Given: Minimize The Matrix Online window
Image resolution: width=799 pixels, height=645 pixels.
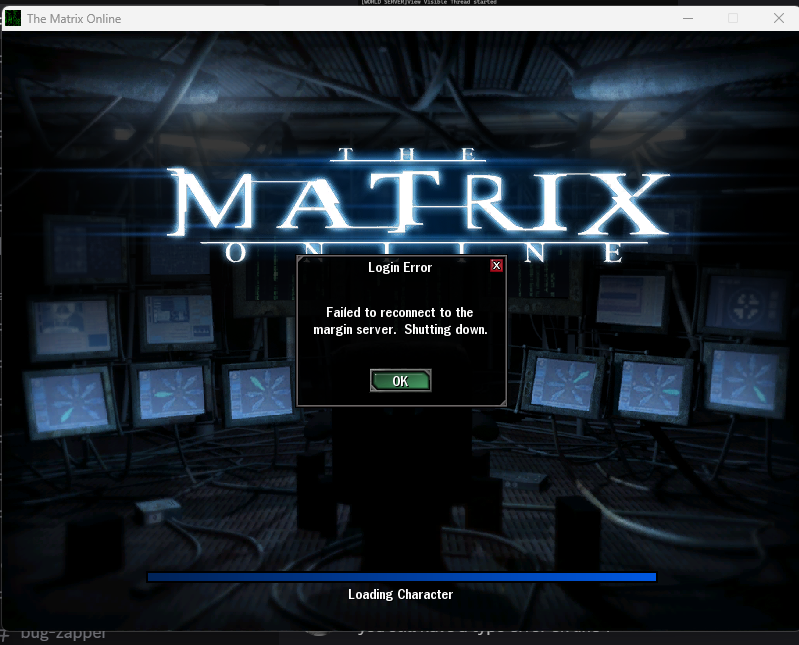Looking at the screenshot, I should click(686, 18).
